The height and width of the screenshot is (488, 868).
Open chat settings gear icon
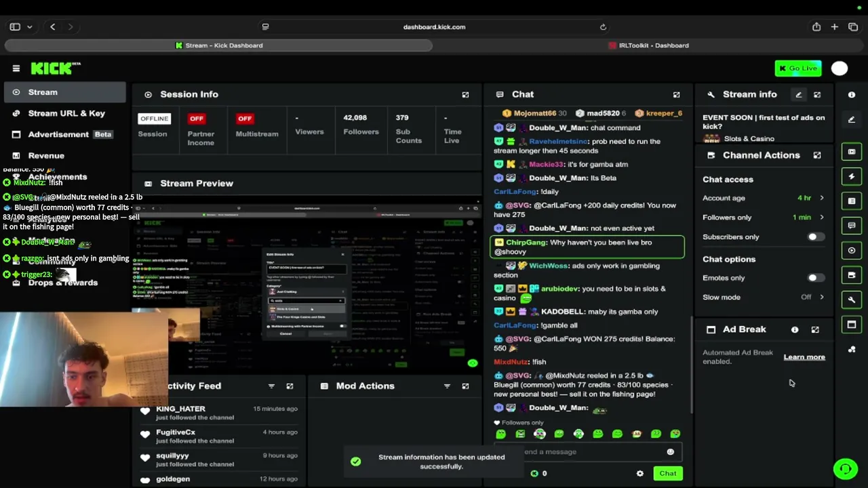[640, 474]
